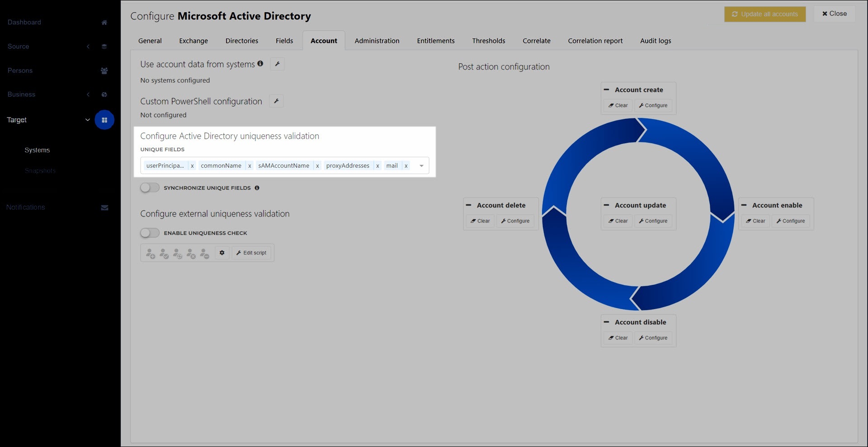Viewport: 868px width, 447px height.
Task: Expand the Business menu chevron
Action: [88, 94]
